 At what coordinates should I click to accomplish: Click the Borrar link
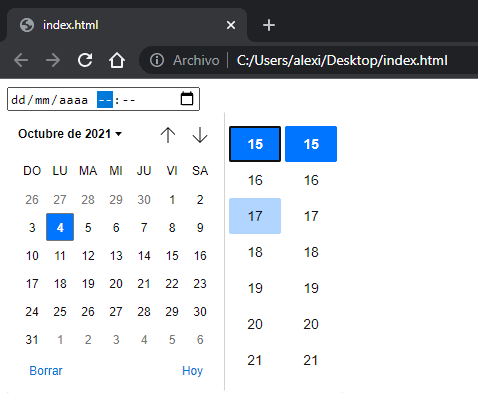click(x=46, y=371)
